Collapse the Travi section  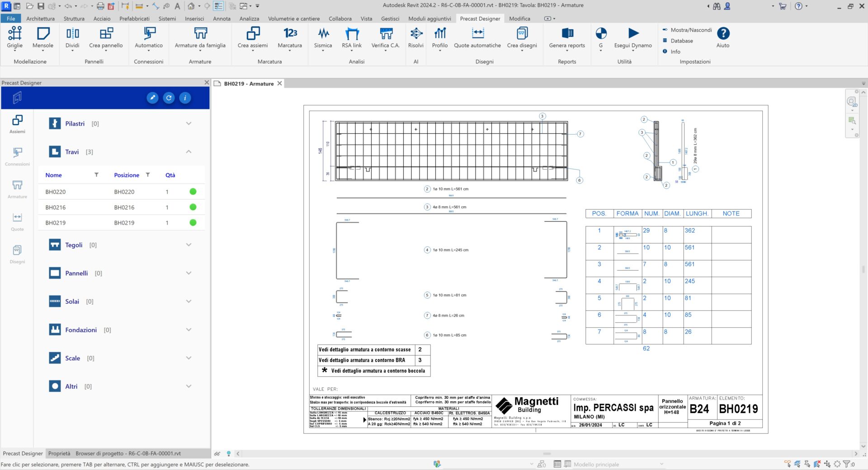tap(189, 151)
